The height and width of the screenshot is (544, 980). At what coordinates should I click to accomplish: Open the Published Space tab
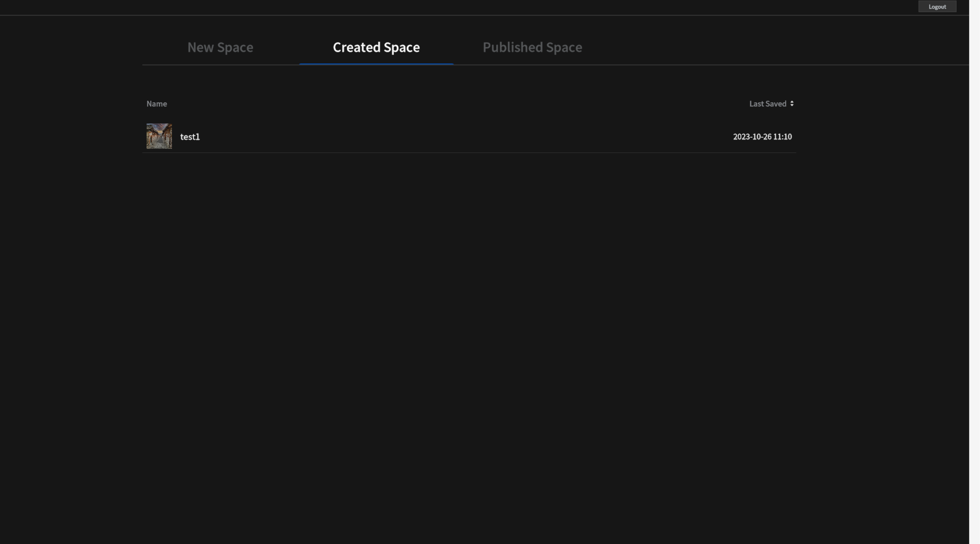(x=532, y=47)
